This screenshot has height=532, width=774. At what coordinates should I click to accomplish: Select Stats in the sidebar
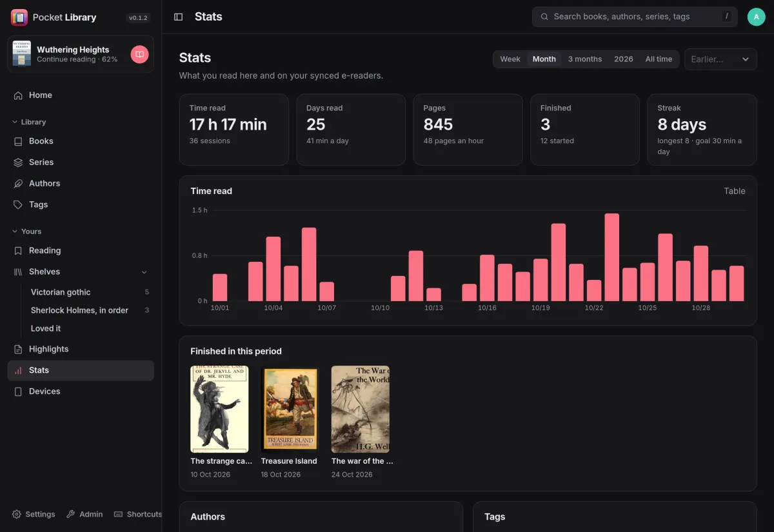(x=81, y=370)
